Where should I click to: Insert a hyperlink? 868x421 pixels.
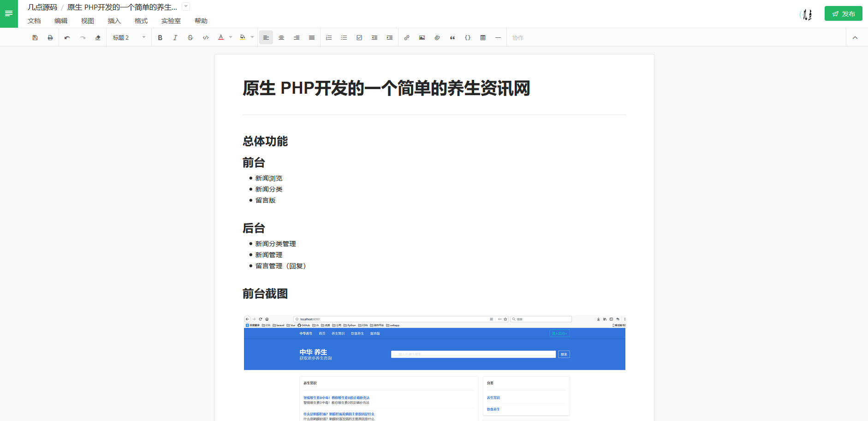407,38
